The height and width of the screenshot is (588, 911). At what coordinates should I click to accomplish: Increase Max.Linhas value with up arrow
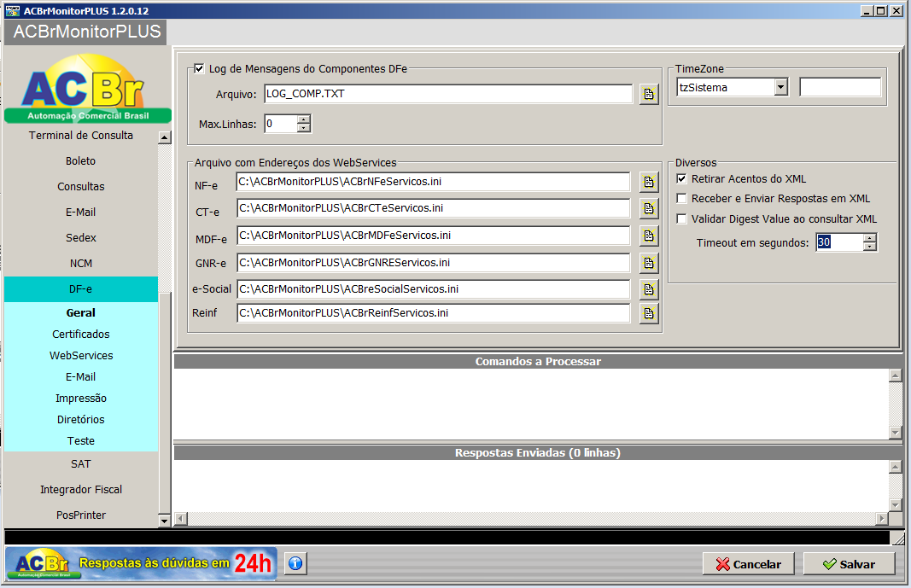click(304, 119)
